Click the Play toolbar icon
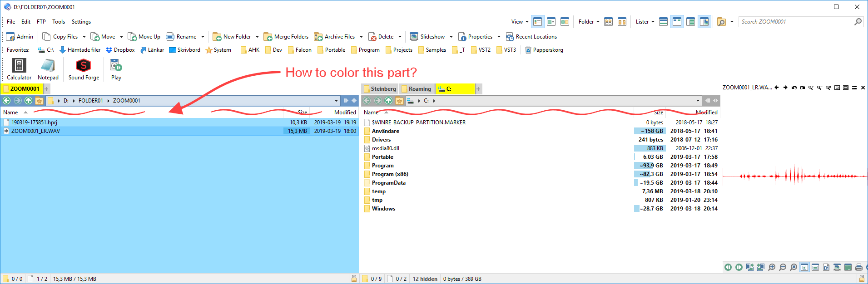The height and width of the screenshot is (284, 868). tap(116, 70)
